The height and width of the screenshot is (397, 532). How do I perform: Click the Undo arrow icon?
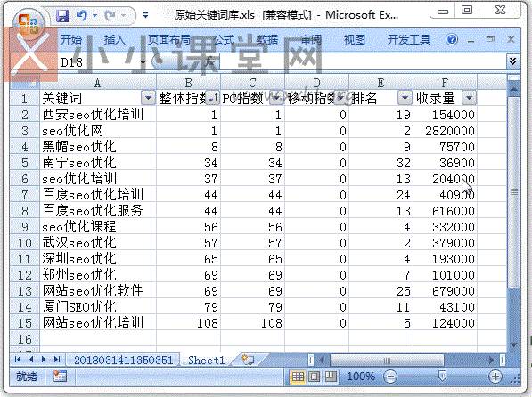click(82, 16)
